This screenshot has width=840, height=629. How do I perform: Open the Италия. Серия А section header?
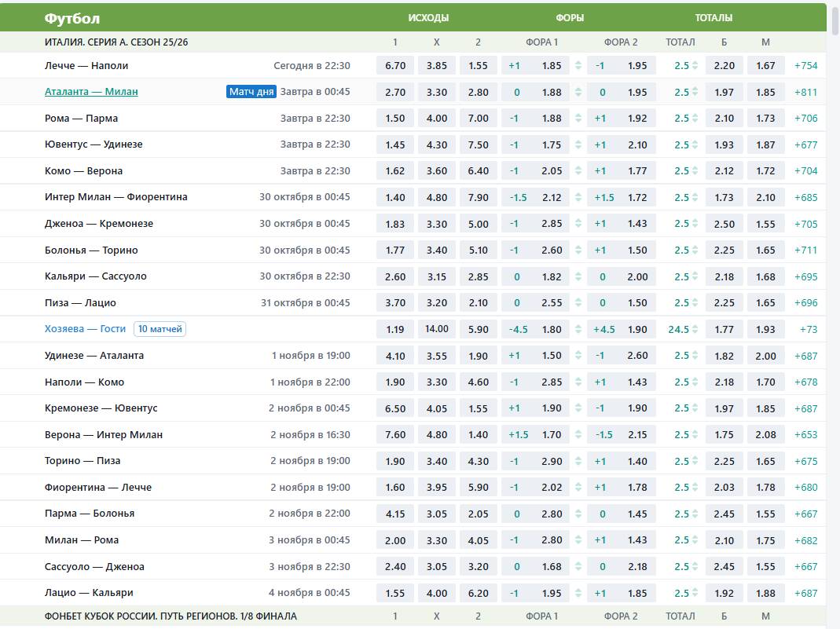pyautogui.click(x=116, y=42)
